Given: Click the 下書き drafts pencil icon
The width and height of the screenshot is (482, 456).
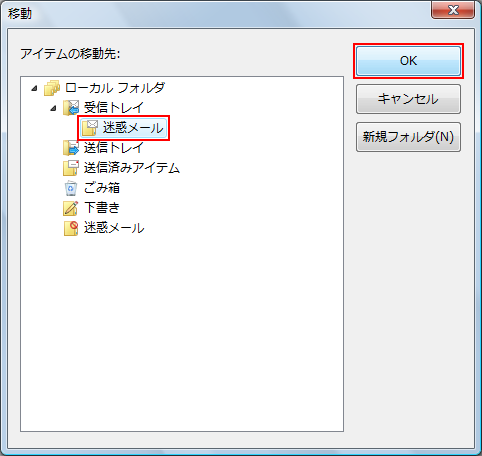Looking at the screenshot, I should [71, 208].
